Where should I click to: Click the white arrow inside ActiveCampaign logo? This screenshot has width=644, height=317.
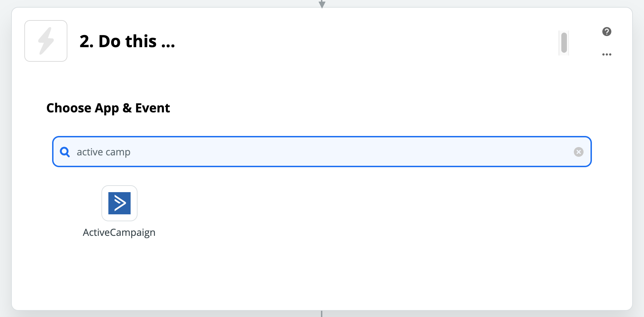(120, 203)
